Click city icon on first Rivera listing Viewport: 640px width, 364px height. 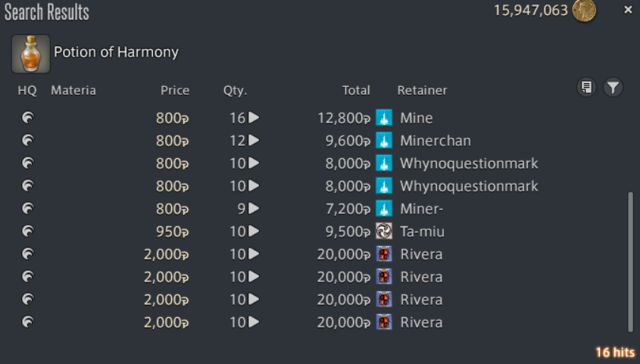coord(384,254)
